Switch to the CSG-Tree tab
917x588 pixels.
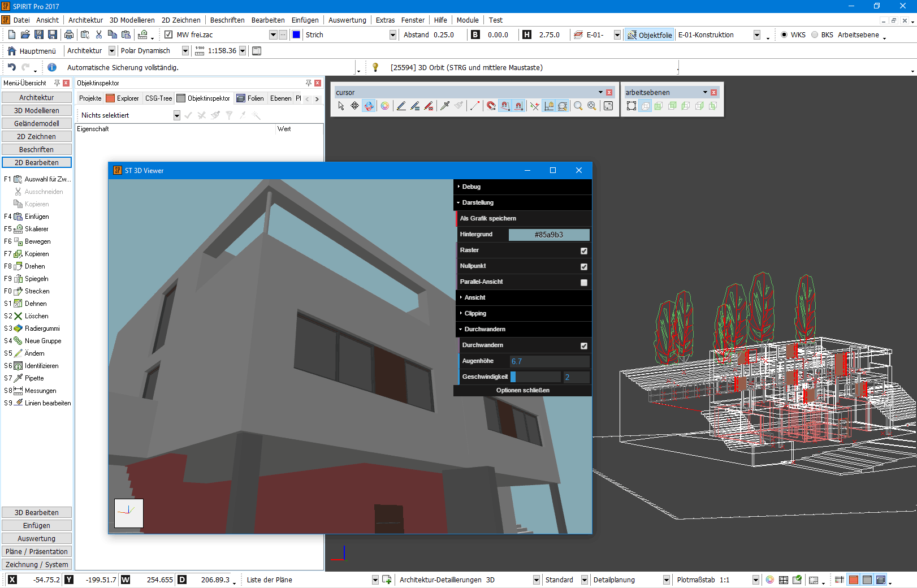tap(158, 98)
